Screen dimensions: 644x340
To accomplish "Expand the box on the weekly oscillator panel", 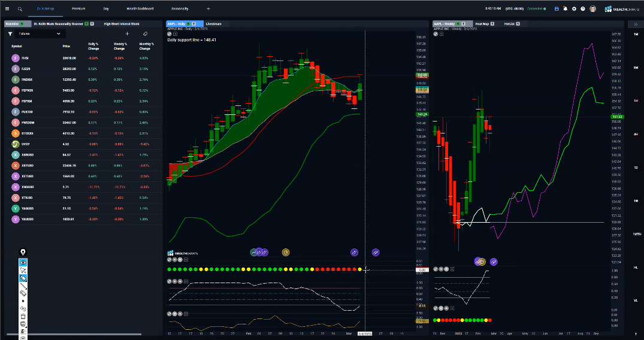I will click(x=452, y=269).
